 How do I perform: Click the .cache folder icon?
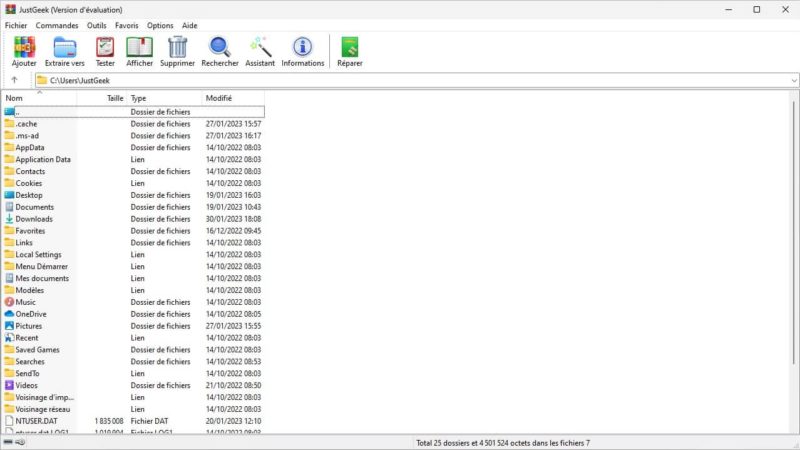[x=9, y=123]
